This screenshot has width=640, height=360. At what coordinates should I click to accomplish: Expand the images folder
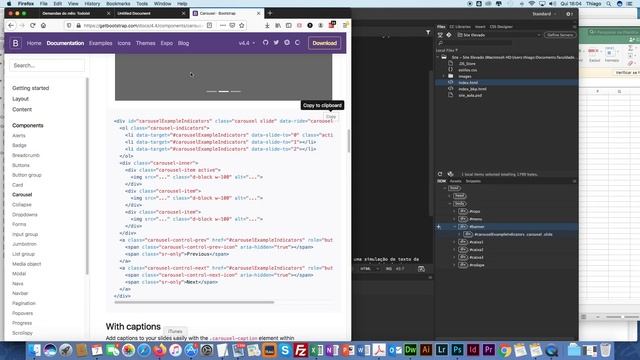pos(444,76)
